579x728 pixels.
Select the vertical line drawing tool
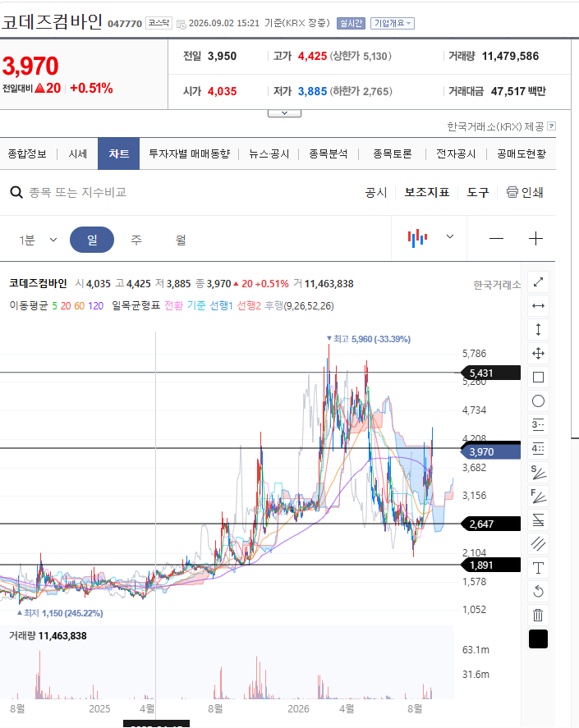(x=538, y=330)
